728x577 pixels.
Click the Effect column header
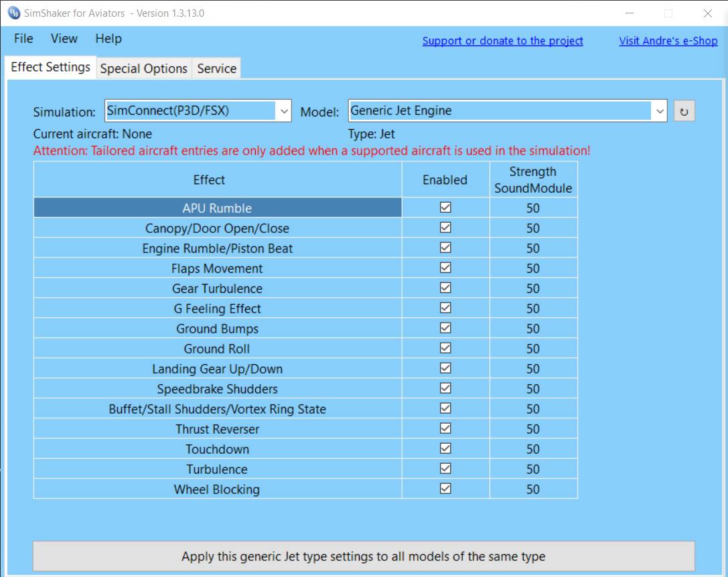(218, 179)
